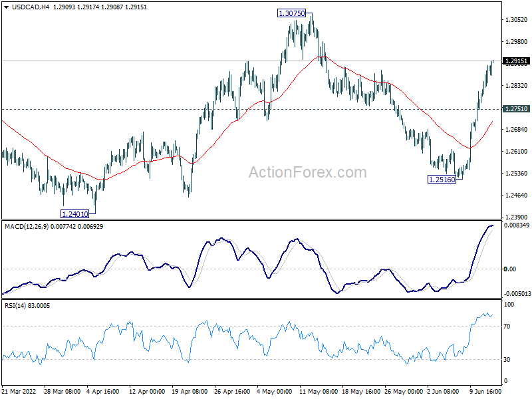Select the 26 Apr 16:00 time axis label
The image size is (532, 399).
[x=232, y=392]
